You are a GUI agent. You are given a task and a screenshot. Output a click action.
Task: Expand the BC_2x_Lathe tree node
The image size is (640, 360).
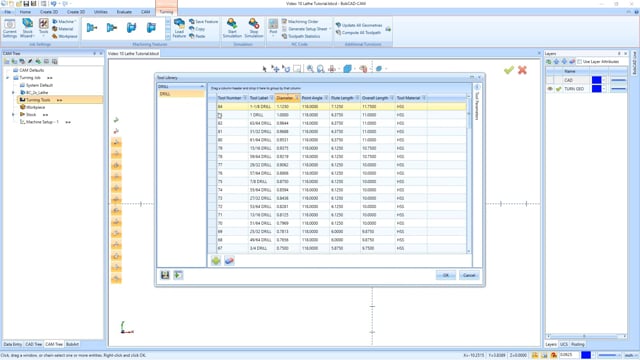14,93
